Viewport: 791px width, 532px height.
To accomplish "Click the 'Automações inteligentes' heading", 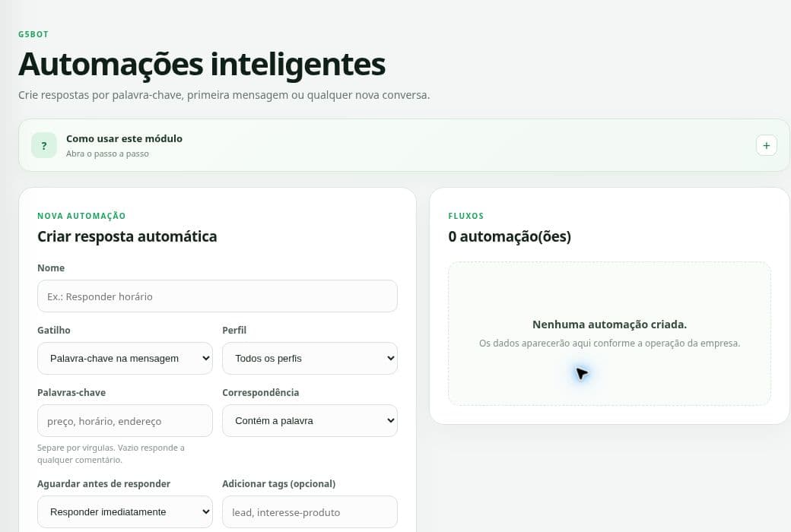I will (x=202, y=65).
